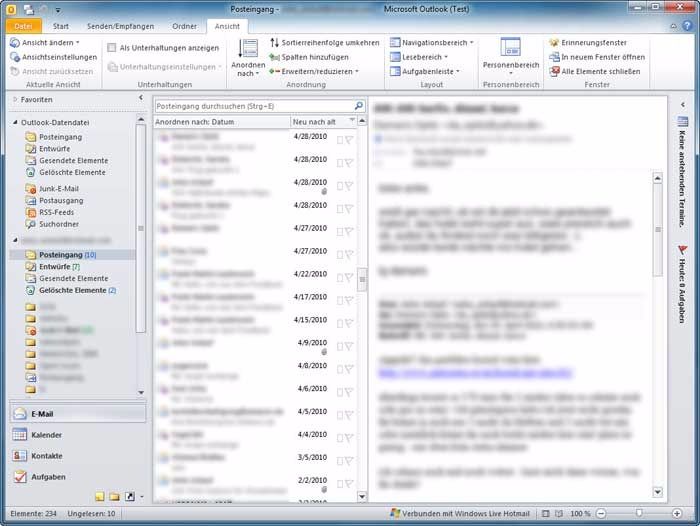Screen dimensions: 700x526
Task: Click In neuem Fenster öffnen
Action: 597,57
